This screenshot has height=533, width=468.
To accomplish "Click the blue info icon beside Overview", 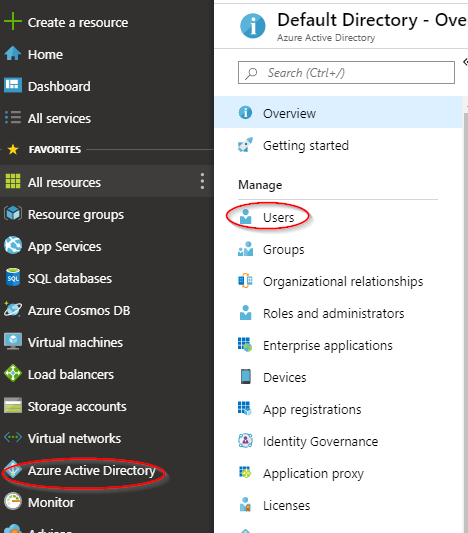I will [245, 112].
